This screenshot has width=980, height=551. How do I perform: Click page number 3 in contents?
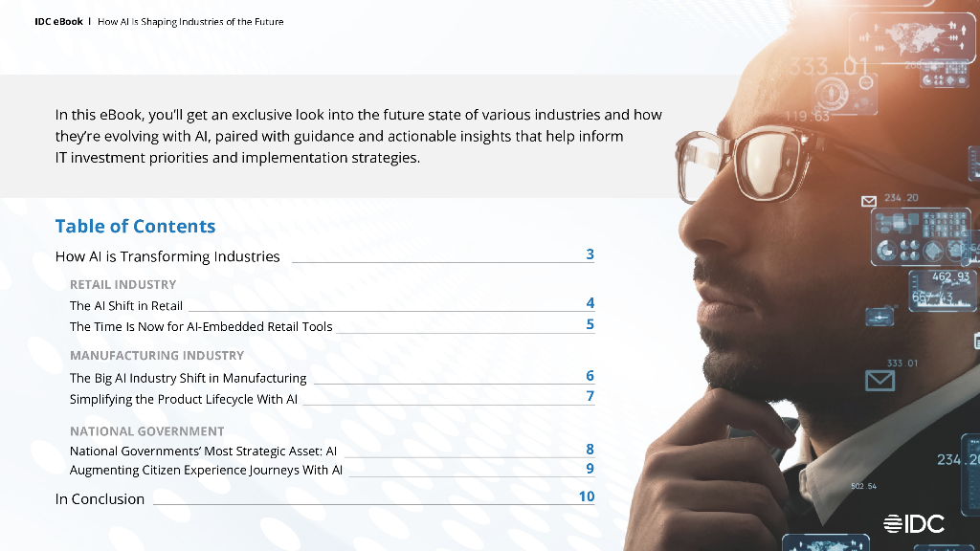click(590, 254)
